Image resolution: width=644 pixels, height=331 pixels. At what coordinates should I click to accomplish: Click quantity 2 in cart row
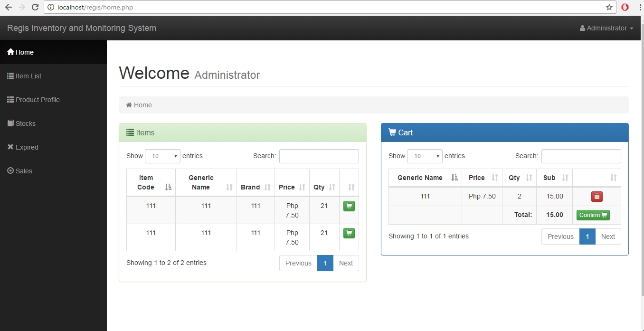[x=520, y=196]
